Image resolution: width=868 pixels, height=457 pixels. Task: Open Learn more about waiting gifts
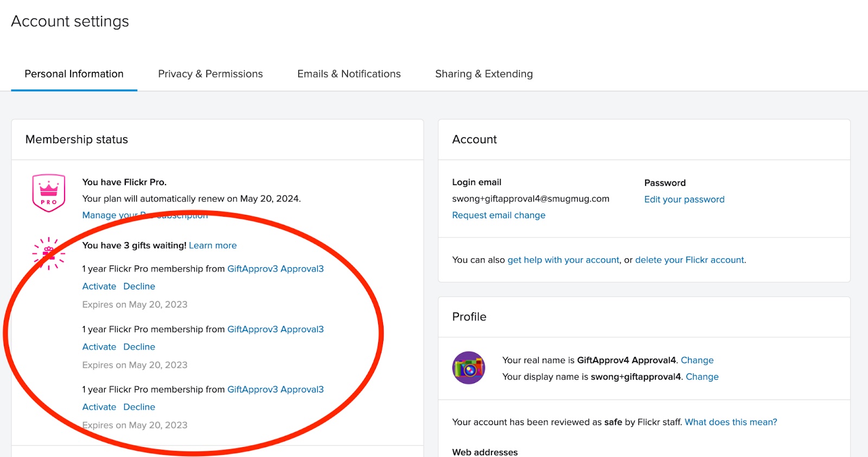click(x=213, y=245)
